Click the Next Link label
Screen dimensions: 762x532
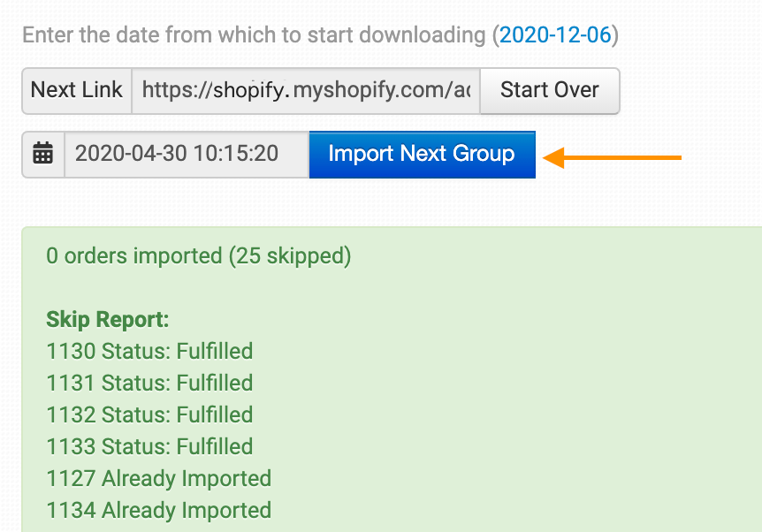[x=77, y=91]
